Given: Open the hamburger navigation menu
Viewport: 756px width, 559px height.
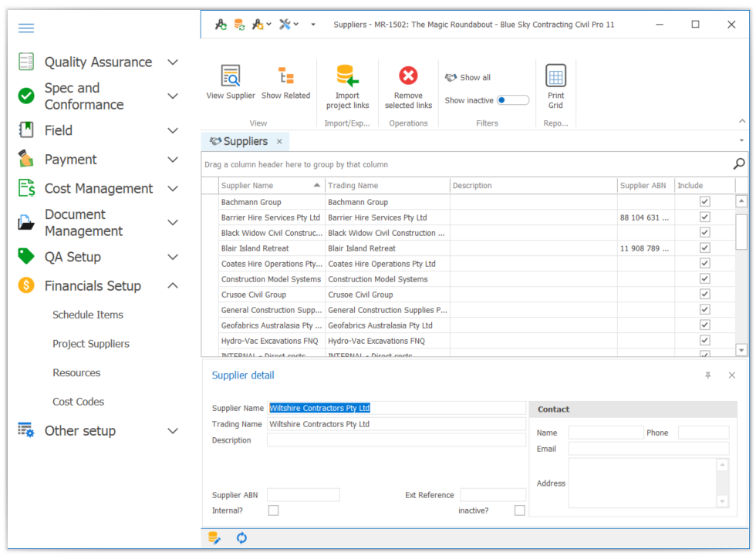Looking at the screenshot, I should click(26, 29).
